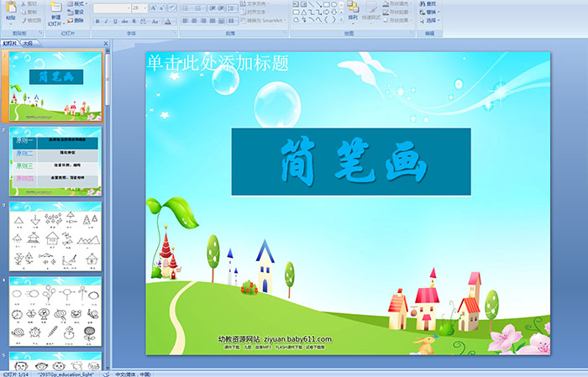This screenshot has height=377, width=588.
Task: Reset the slide with 重设
Action: click(76, 12)
